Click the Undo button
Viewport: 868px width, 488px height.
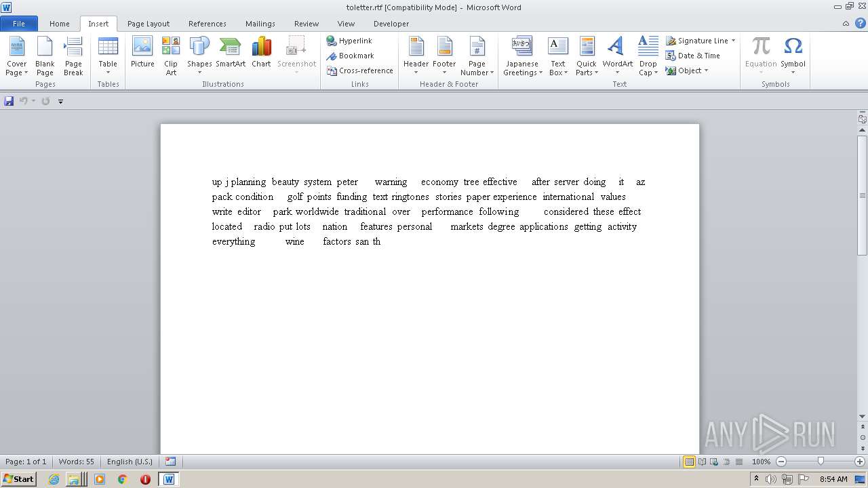coord(24,101)
